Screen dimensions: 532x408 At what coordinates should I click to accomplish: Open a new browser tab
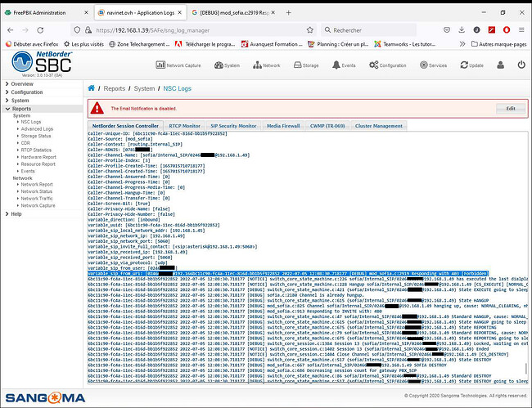pyautogui.click(x=288, y=12)
